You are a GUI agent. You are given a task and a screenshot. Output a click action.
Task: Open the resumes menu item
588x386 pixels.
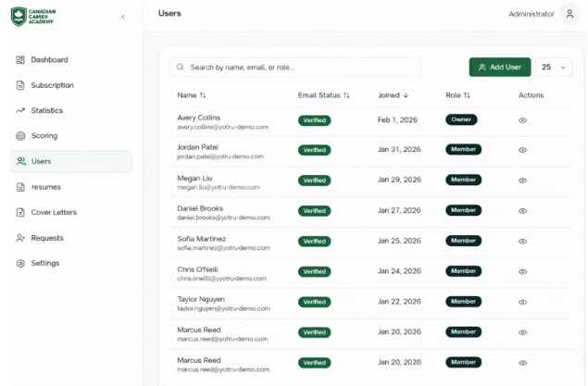point(45,187)
